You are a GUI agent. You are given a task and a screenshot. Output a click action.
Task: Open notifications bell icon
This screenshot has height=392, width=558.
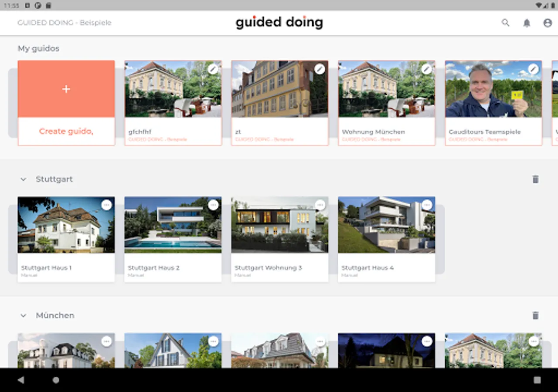click(527, 23)
